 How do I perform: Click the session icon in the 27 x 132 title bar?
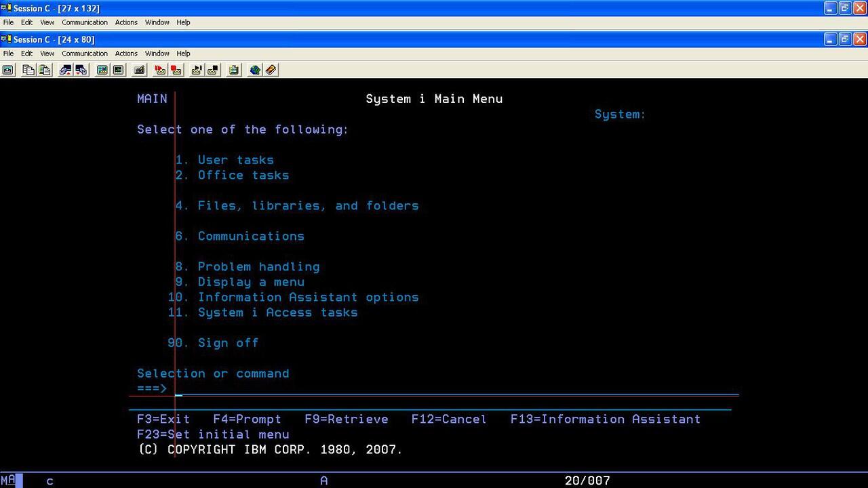click(x=6, y=8)
